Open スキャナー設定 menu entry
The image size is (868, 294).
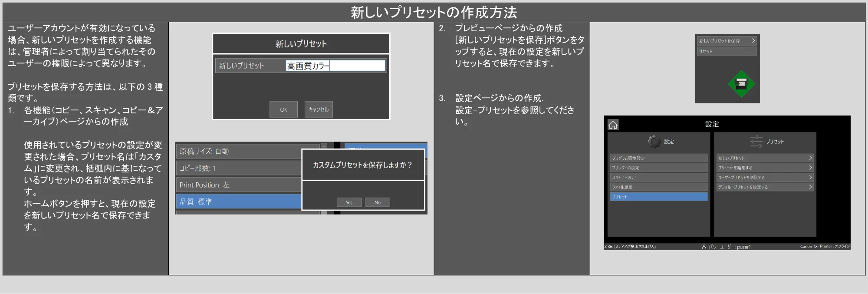coord(659,177)
